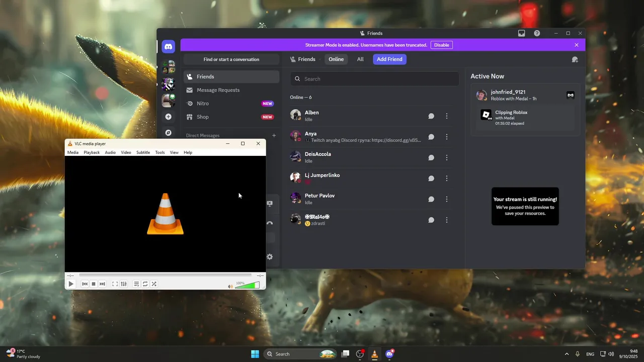Click the Discord home logo icon
Viewport: 644px width, 362px height.
[x=168, y=46]
